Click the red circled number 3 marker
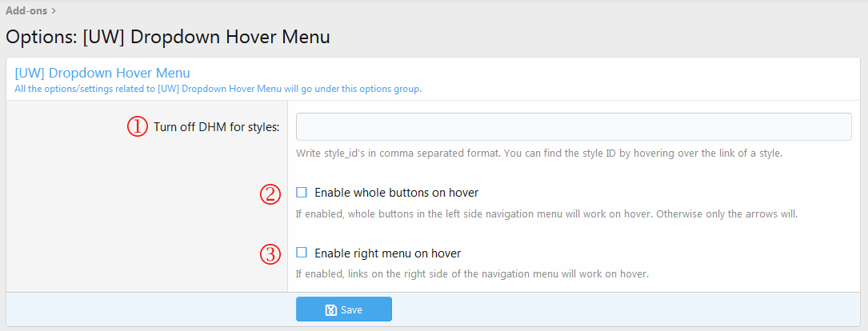Screen dimensions: 868x331 (x=270, y=254)
